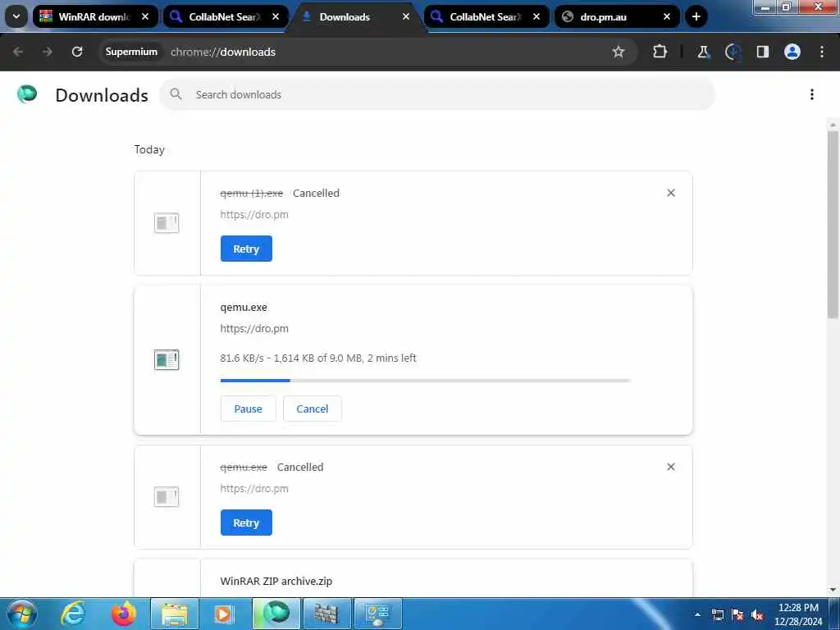
Task: Open the browser three-dot menu
Action: click(822, 52)
